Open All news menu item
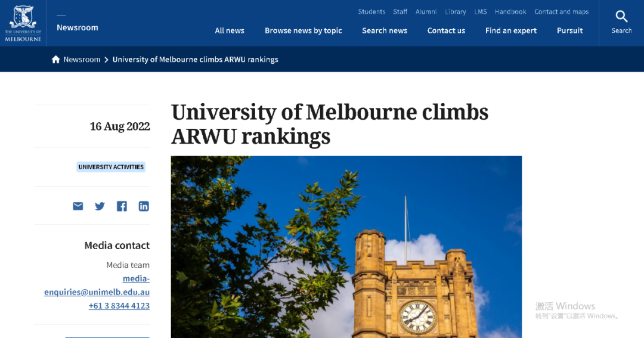This screenshot has width=644, height=338. pyautogui.click(x=230, y=30)
